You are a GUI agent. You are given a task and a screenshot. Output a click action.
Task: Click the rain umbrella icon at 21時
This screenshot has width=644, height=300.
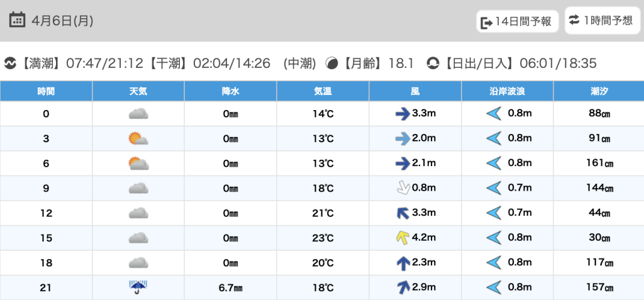(x=138, y=287)
